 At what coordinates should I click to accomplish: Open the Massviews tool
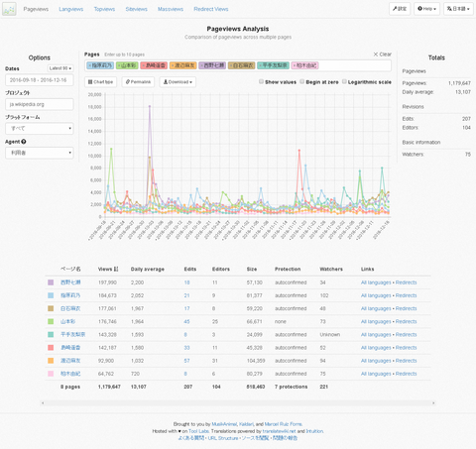[x=171, y=9]
